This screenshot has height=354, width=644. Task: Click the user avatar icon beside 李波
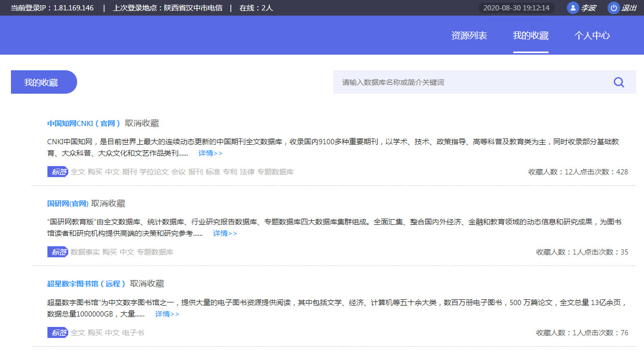click(x=573, y=8)
